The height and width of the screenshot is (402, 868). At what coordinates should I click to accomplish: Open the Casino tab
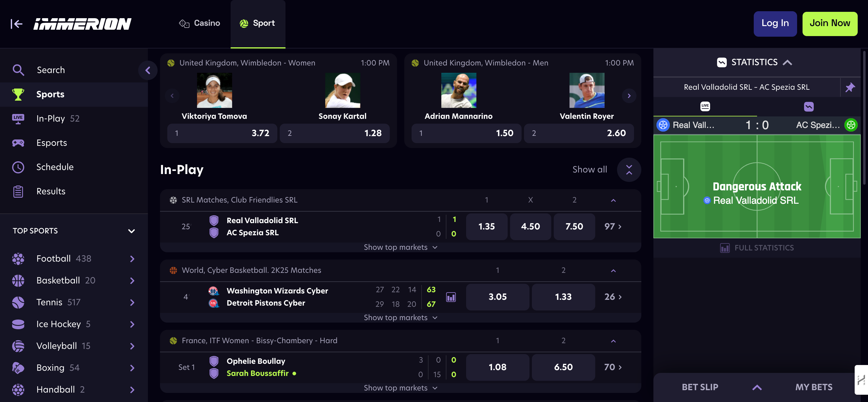click(199, 23)
